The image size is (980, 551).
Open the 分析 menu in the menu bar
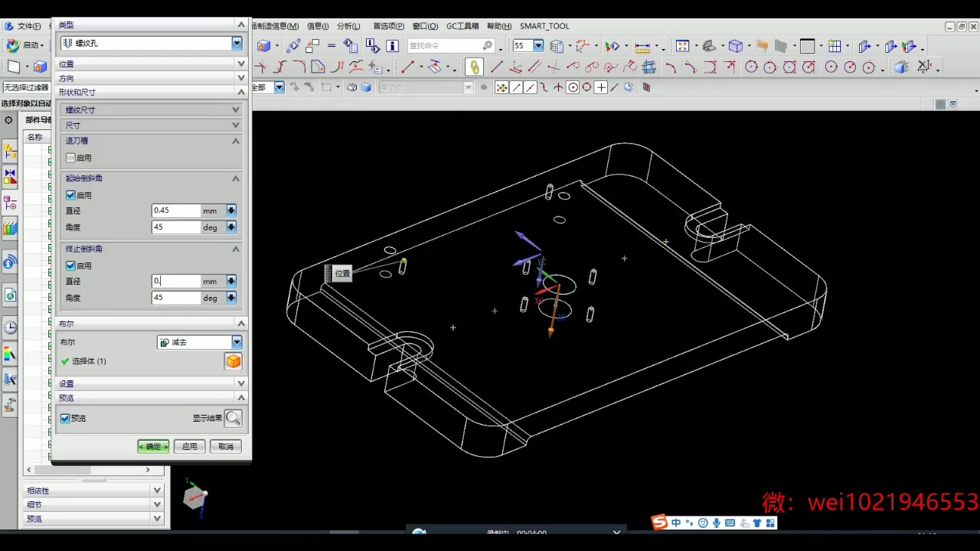(347, 25)
